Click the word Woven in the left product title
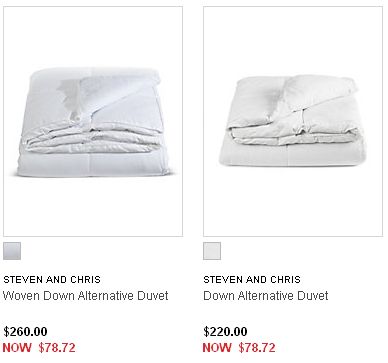388x363 pixels. [x=22, y=296]
